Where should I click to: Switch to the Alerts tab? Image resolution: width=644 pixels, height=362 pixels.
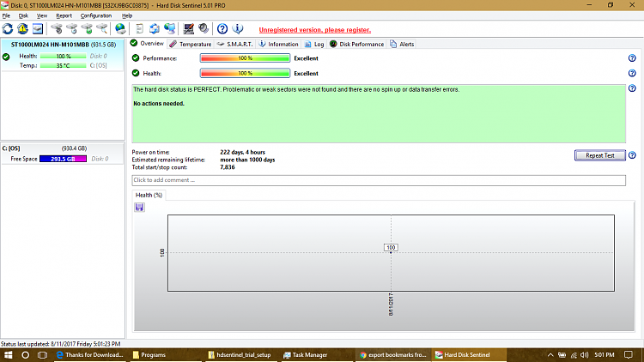coord(402,44)
